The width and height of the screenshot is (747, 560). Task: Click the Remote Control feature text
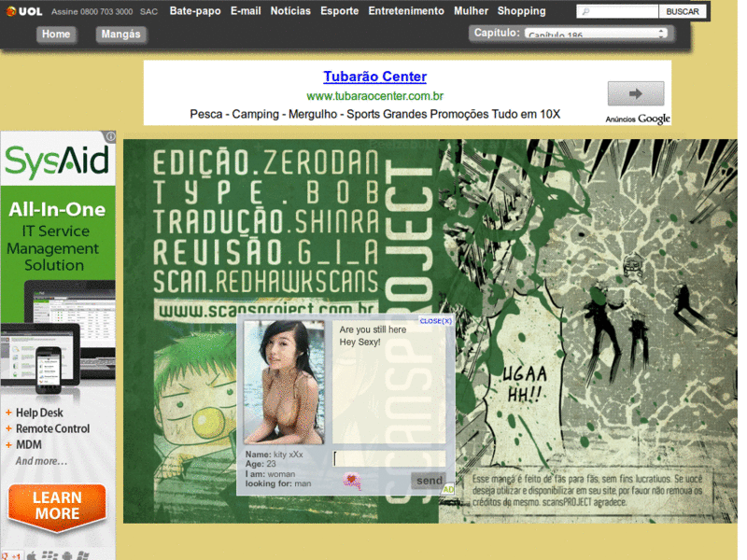tap(52, 428)
